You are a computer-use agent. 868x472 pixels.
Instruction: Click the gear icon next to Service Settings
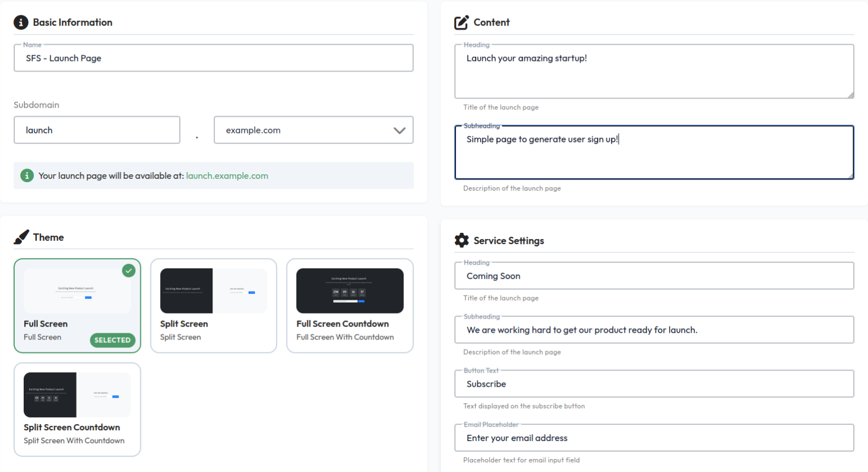(x=461, y=240)
